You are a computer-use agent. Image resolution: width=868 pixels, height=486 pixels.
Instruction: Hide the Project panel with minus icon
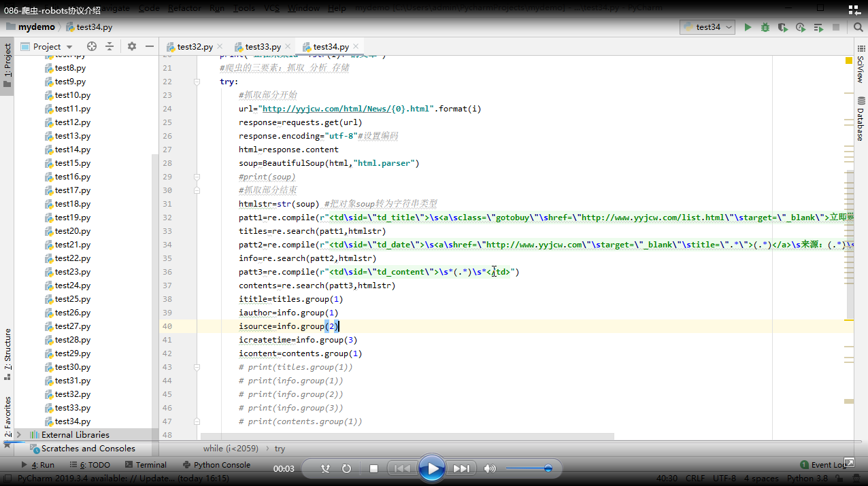tap(150, 46)
